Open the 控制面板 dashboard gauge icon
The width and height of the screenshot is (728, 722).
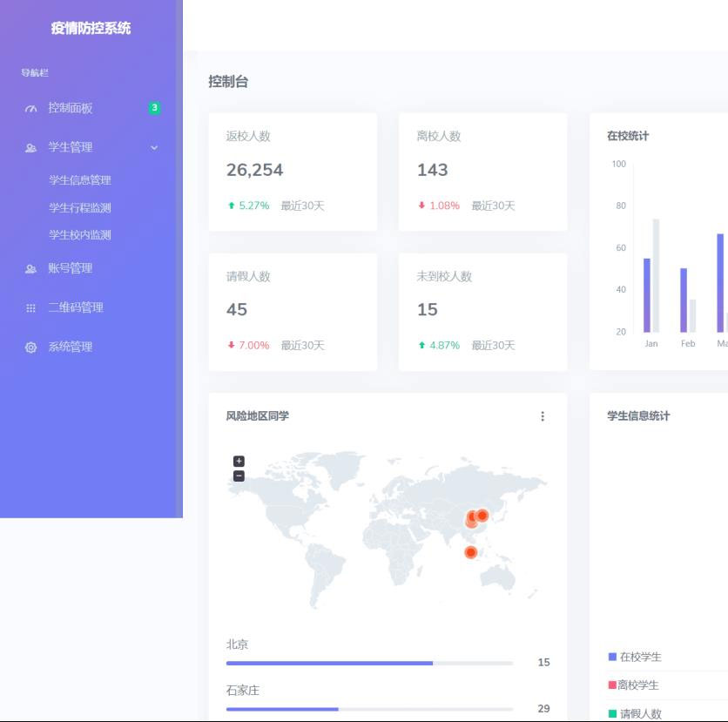point(30,109)
